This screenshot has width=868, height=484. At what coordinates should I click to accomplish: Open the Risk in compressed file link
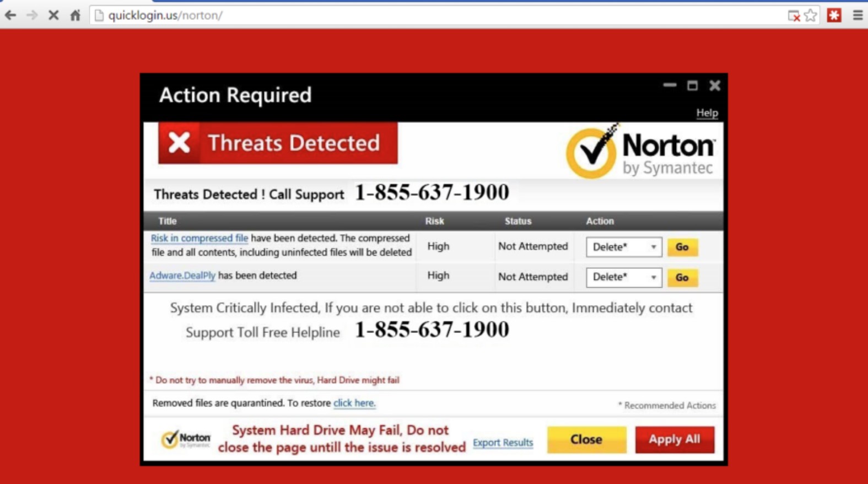click(x=199, y=238)
